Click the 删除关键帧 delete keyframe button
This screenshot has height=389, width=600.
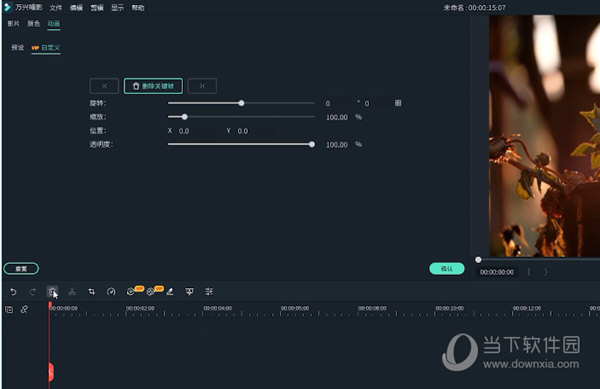click(x=153, y=86)
